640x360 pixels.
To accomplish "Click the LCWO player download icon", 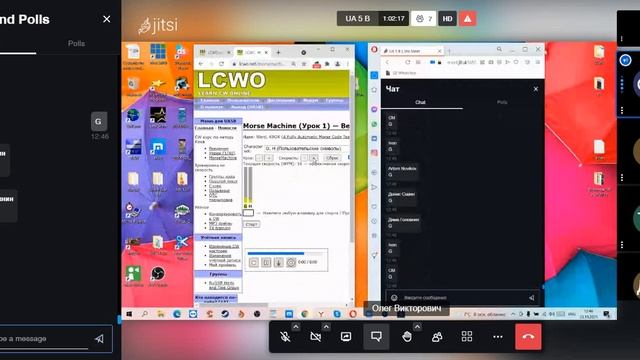I will [278, 262].
